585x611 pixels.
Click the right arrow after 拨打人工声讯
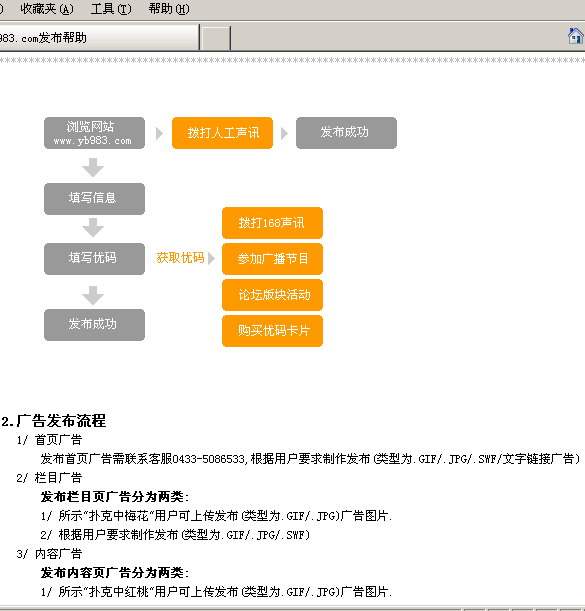(x=284, y=133)
